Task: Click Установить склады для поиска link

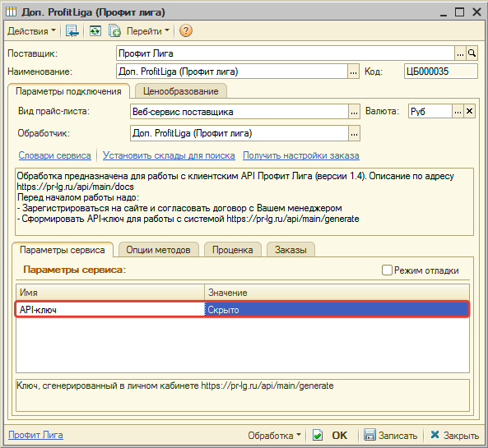Action: coord(169,155)
